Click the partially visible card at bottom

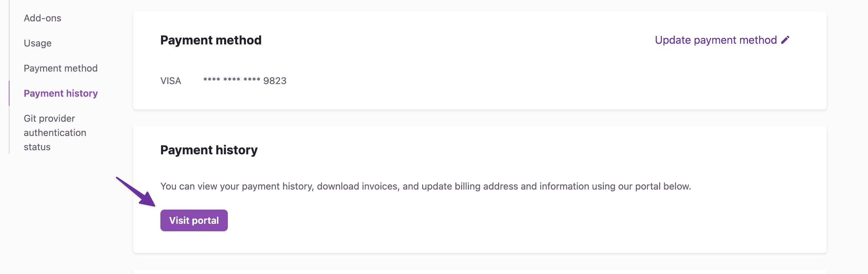coord(480,272)
